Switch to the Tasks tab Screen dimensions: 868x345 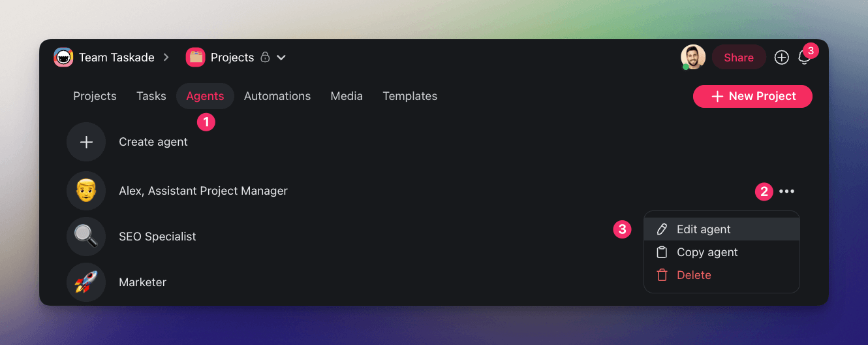[x=151, y=96]
